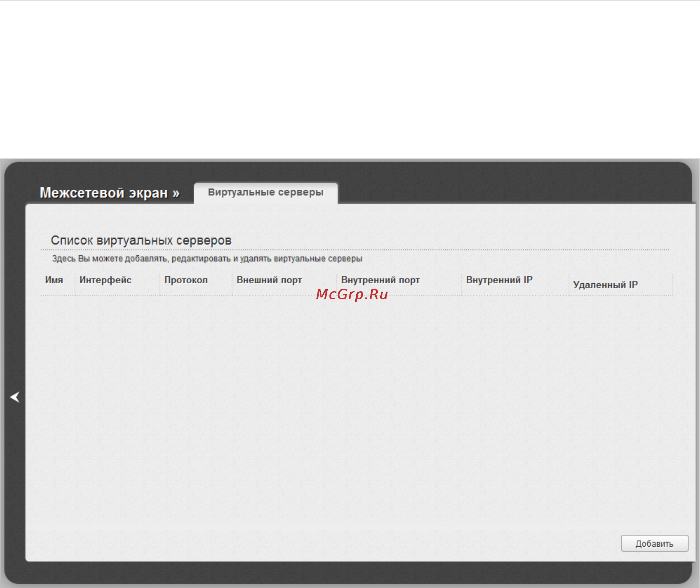This screenshot has width=700, height=588.
Task: Click the McGrp.Ru red watermark text
Action: [x=352, y=295]
